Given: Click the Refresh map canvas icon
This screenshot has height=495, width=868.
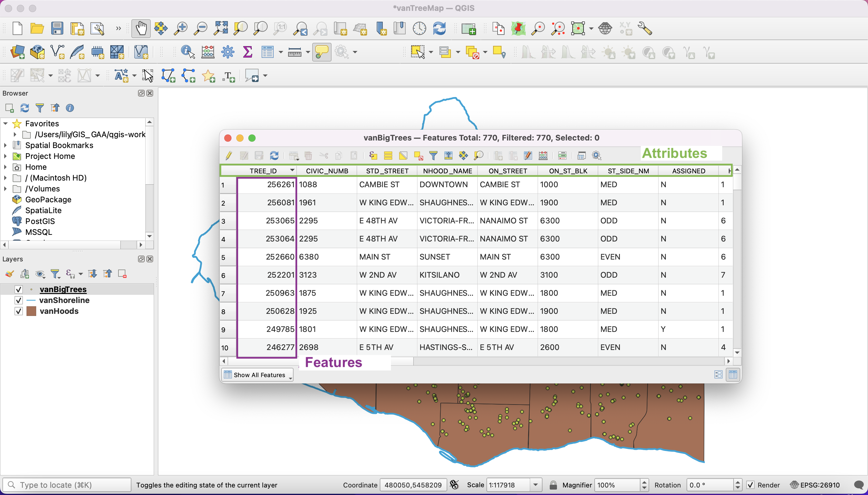Looking at the screenshot, I should coord(439,29).
